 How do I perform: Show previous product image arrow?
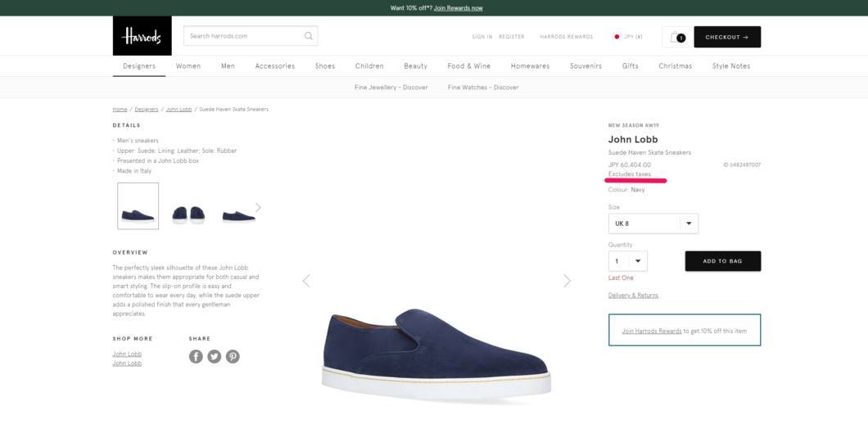[306, 281]
